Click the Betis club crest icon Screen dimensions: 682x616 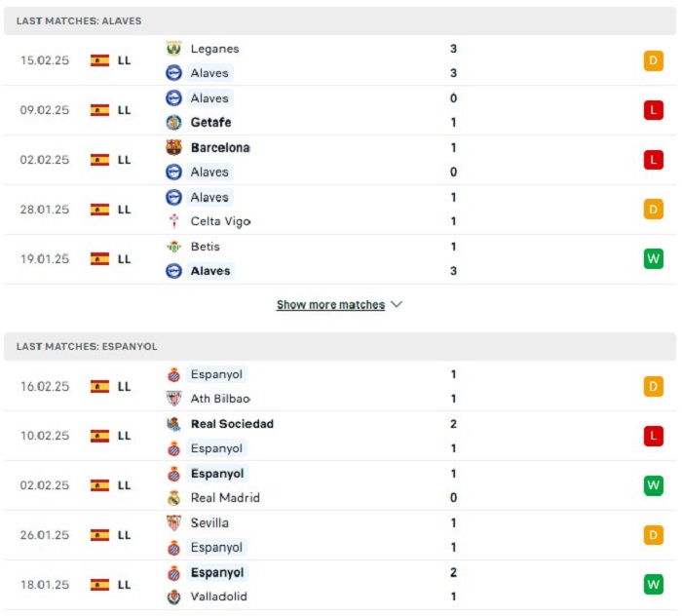click(173, 247)
